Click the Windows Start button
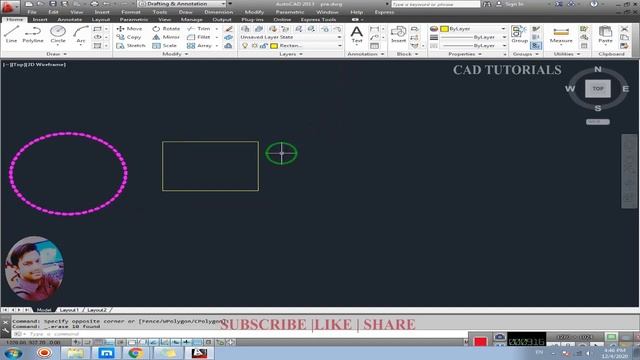This screenshot has height=360, width=640. [13, 353]
